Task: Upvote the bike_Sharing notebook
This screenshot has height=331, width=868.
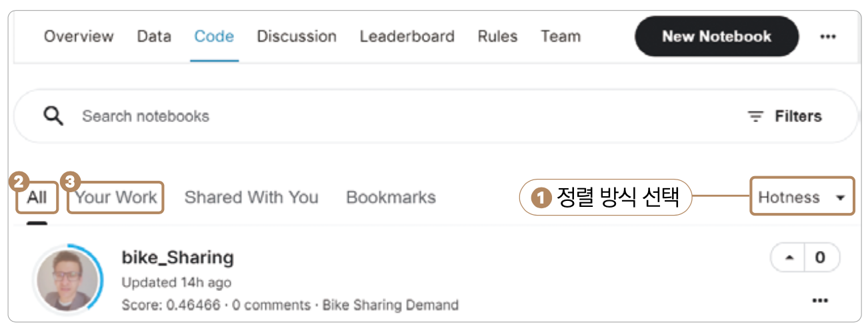Action: click(x=790, y=258)
